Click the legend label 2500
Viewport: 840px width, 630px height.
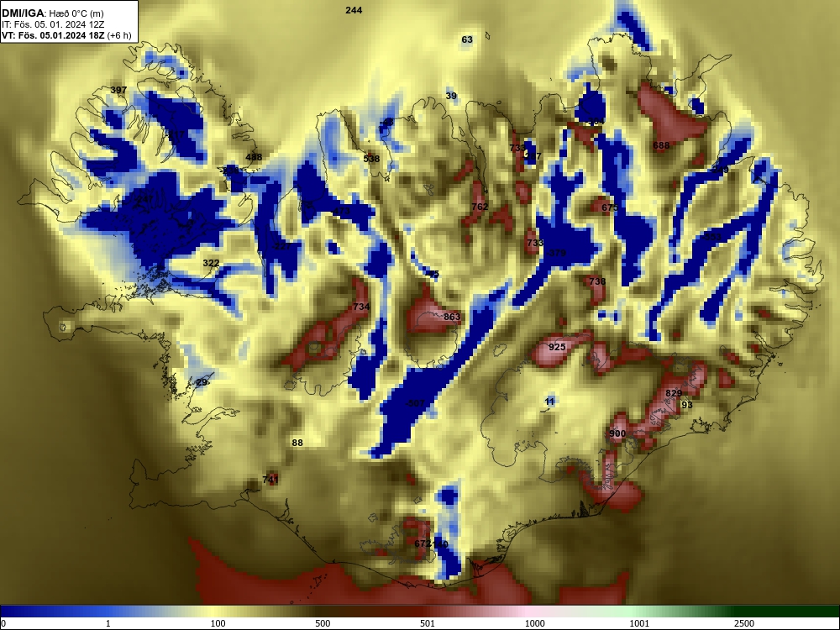click(744, 623)
